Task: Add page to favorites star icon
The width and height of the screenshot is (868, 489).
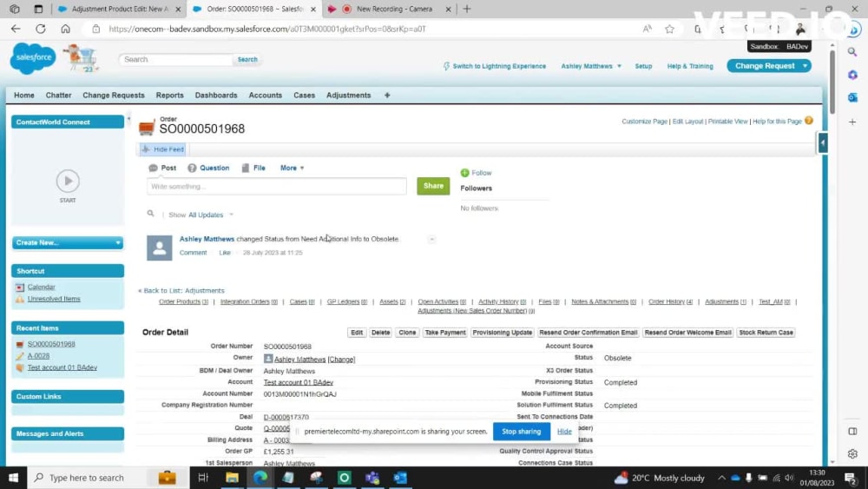Action: tap(670, 29)
